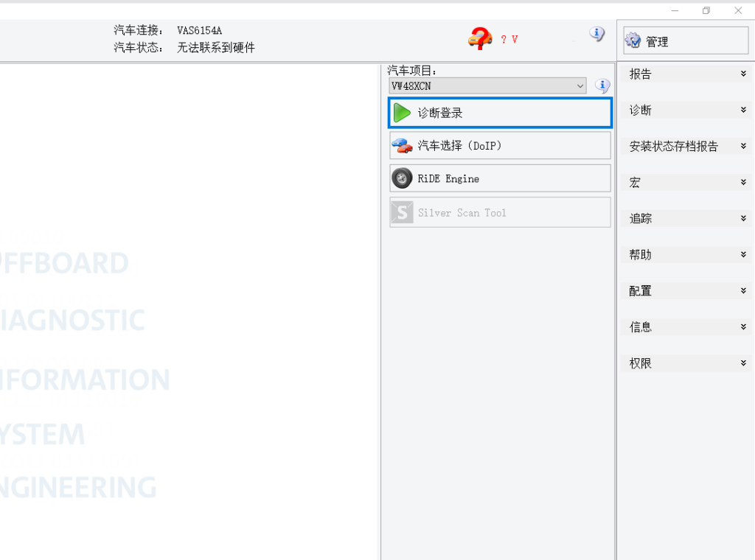The width and height of the screenshot is (755, 560).
Task: Select the 安装状态存档报告 menu label
Action: coord(674,146)
